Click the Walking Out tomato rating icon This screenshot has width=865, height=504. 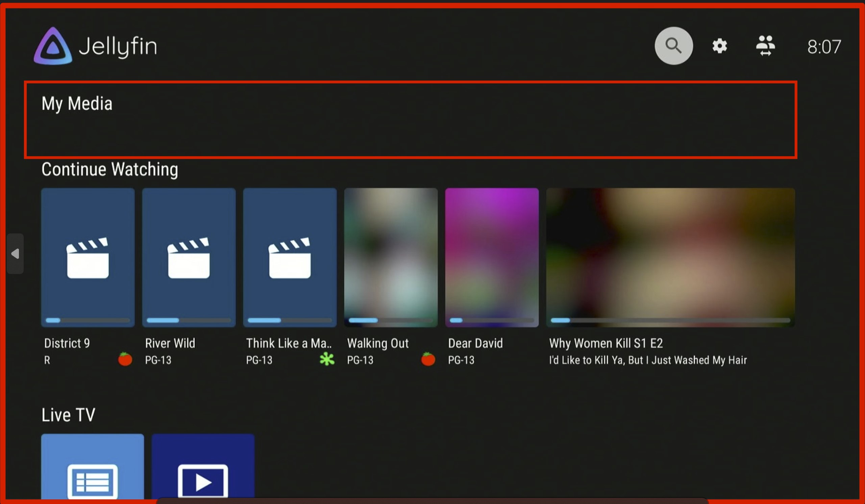click(x=428, y=359)
